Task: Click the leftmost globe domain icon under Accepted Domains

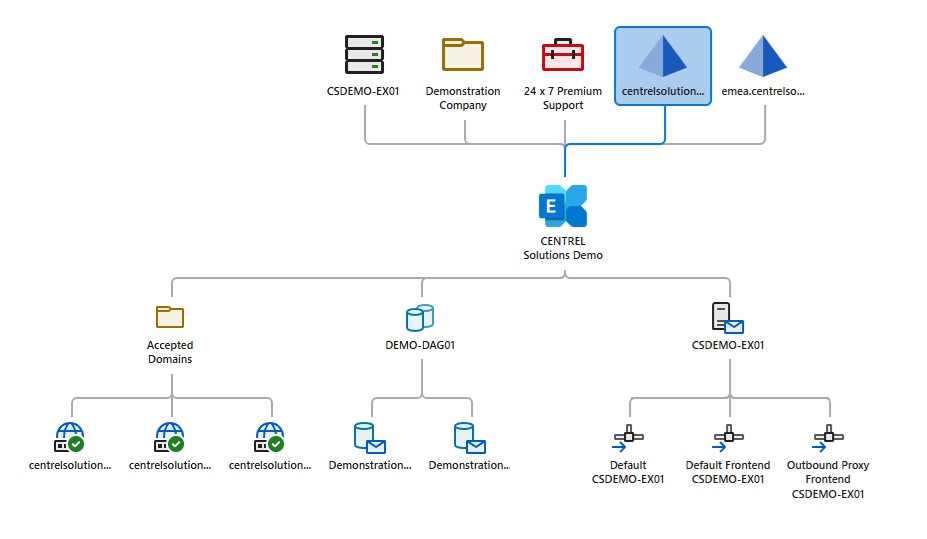Action: pos(70,437)
